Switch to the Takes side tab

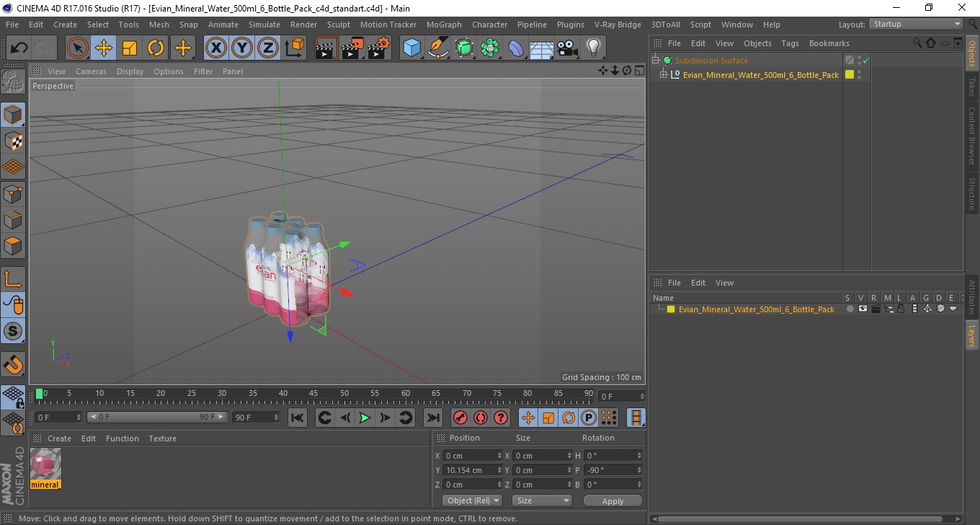tap(972, 87)
